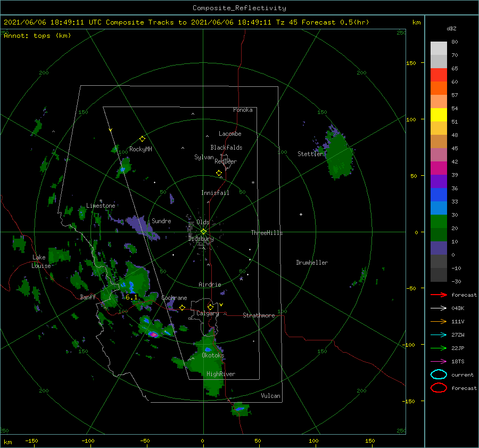Click the dBZ legend heading
479x448 pixels.
pos(451,28)
